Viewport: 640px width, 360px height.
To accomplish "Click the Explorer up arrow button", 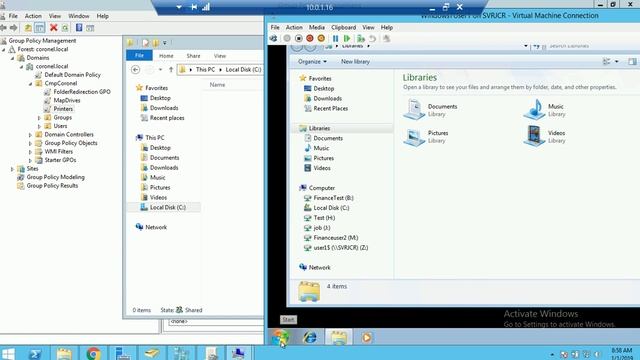I will point(171,70).
